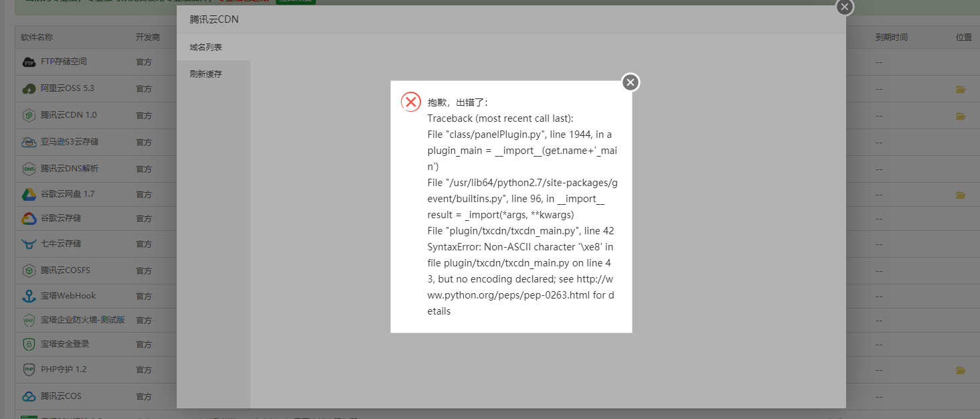Click the 腾讯云COS cloud icon
The width and height of the screenshot is (980, 419).
click(x=29, y=396)
